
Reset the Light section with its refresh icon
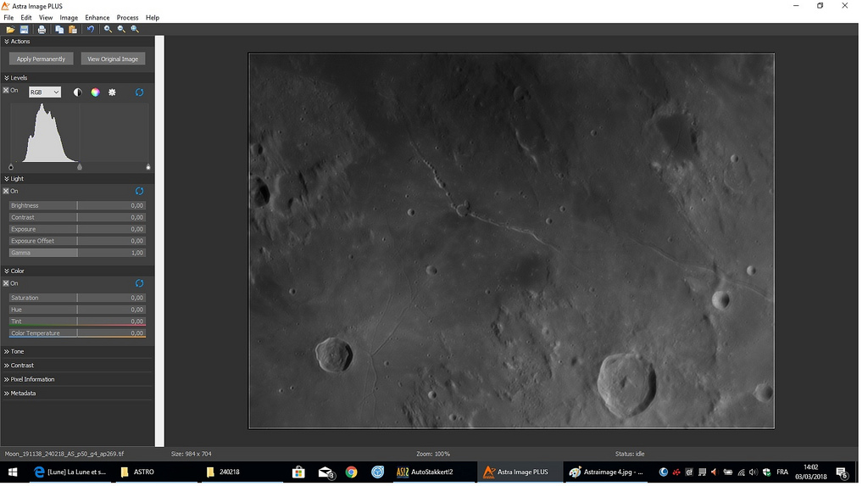[140, 191]
